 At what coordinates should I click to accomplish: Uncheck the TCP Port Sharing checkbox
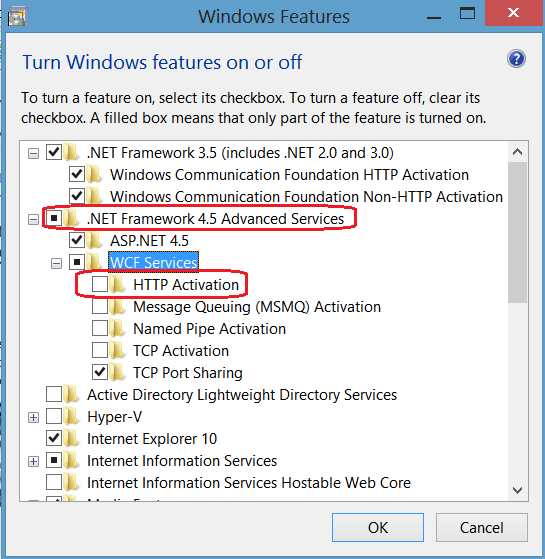point(100,373)
